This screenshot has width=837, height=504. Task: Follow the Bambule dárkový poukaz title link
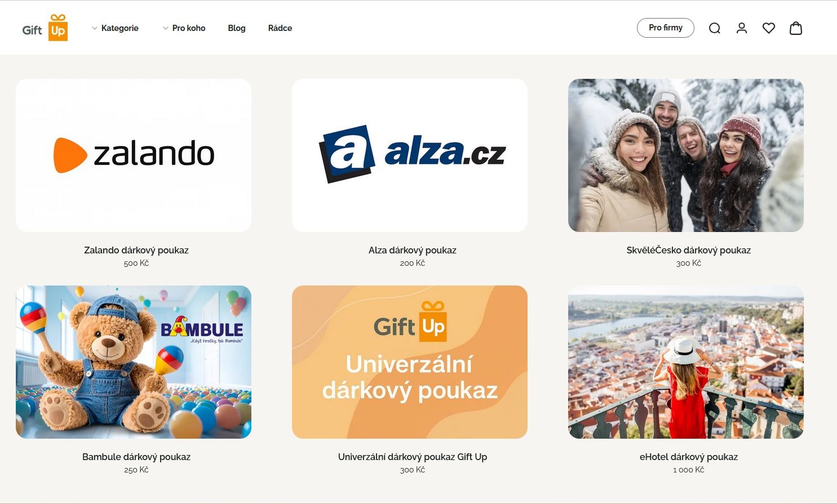tap(136, 457)
